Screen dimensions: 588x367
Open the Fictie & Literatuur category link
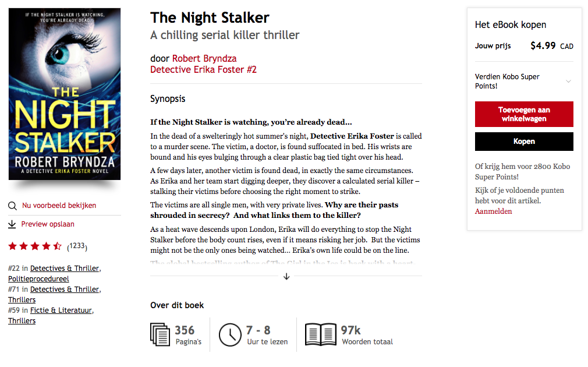(61, 310)
